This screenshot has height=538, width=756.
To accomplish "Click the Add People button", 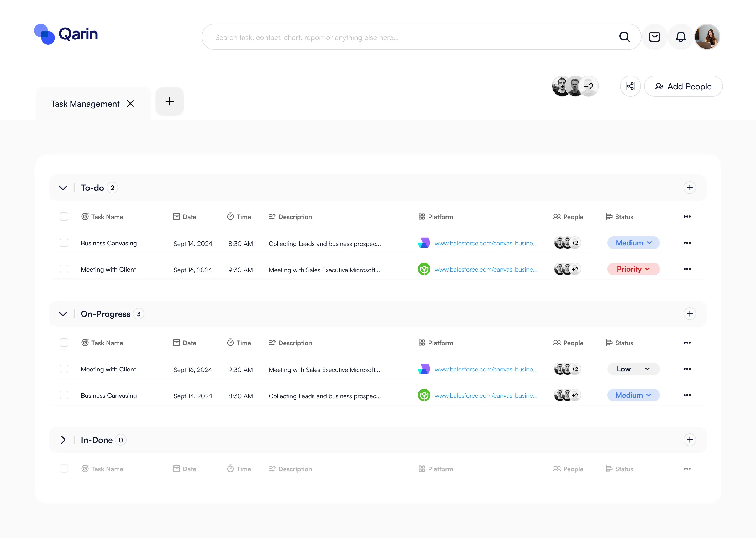I will (x=683, y=86).
